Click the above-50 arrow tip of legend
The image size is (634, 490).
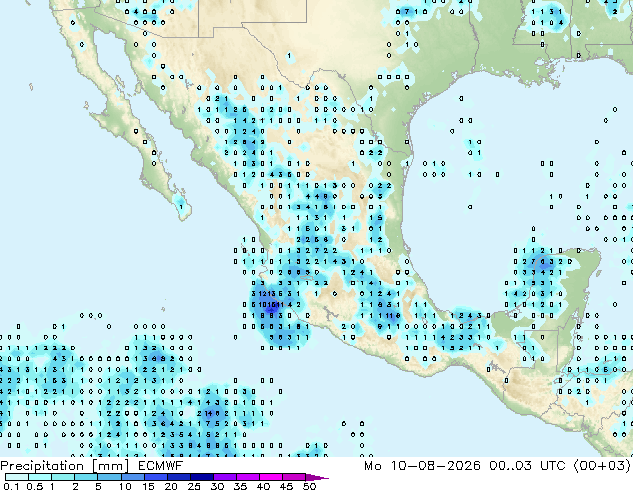point(317,477)
